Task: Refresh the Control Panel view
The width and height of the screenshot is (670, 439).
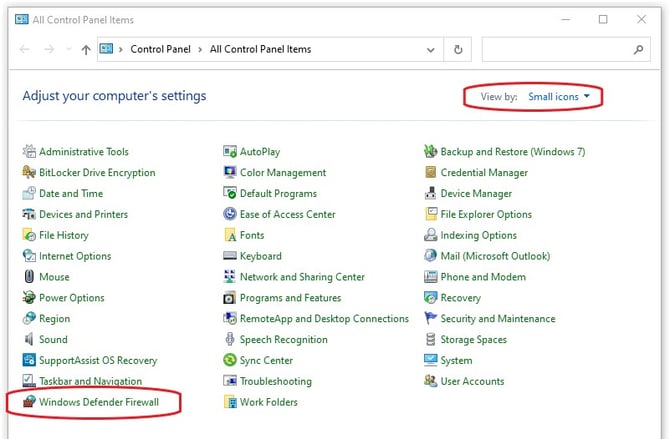Action: (458, 49)
